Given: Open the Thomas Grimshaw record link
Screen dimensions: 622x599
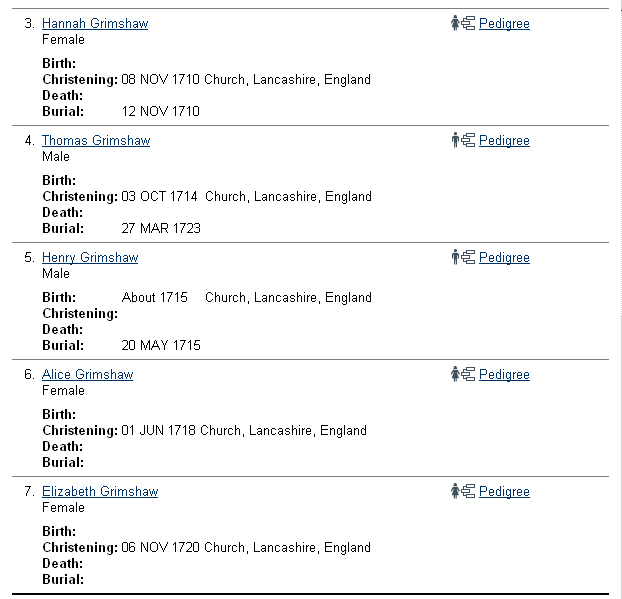Looking at the screenshot, I should point(96,140).
